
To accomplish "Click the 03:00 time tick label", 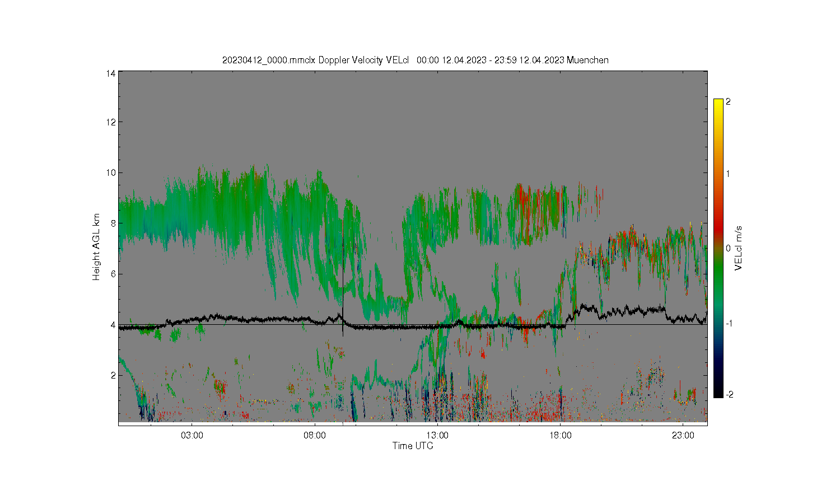I will 192,435.
